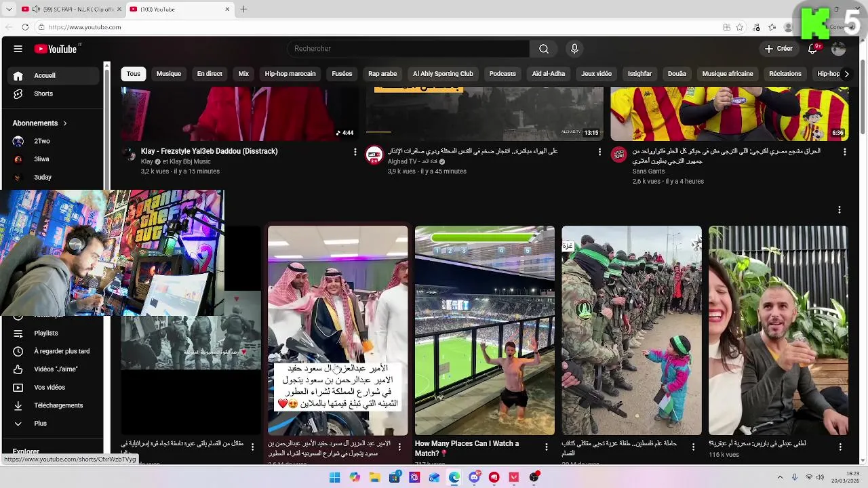Open a new browser tab
868x488 pixels.
tap(243, 9)
